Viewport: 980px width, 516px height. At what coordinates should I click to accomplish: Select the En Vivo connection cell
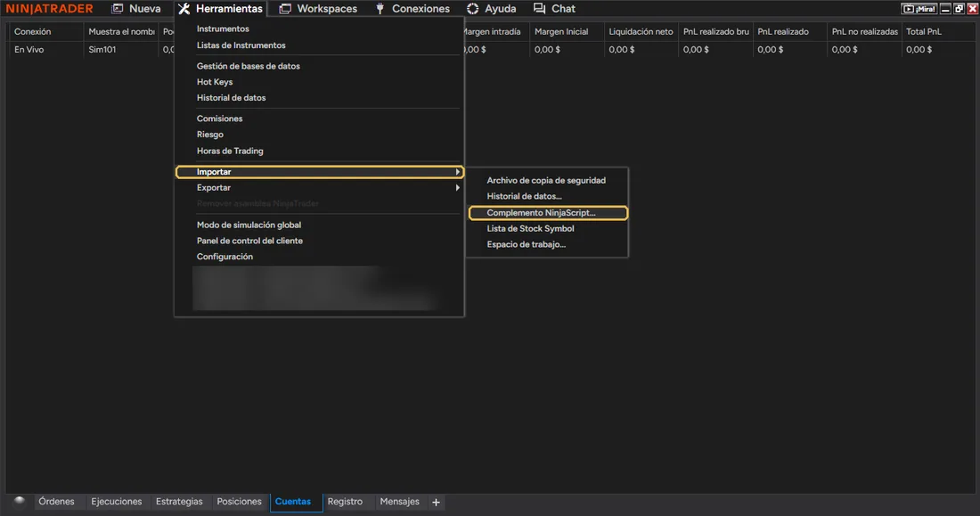click(45, 49)
